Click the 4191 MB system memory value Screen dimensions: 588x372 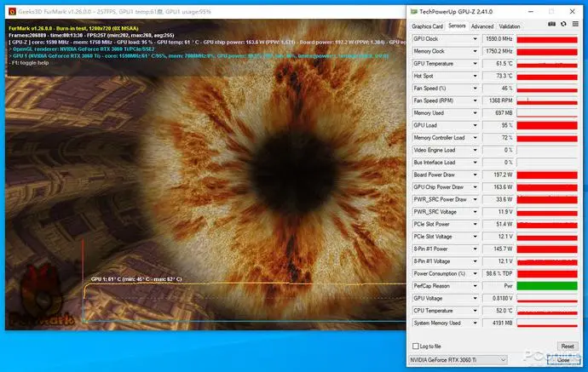click(x=499, y=323)
